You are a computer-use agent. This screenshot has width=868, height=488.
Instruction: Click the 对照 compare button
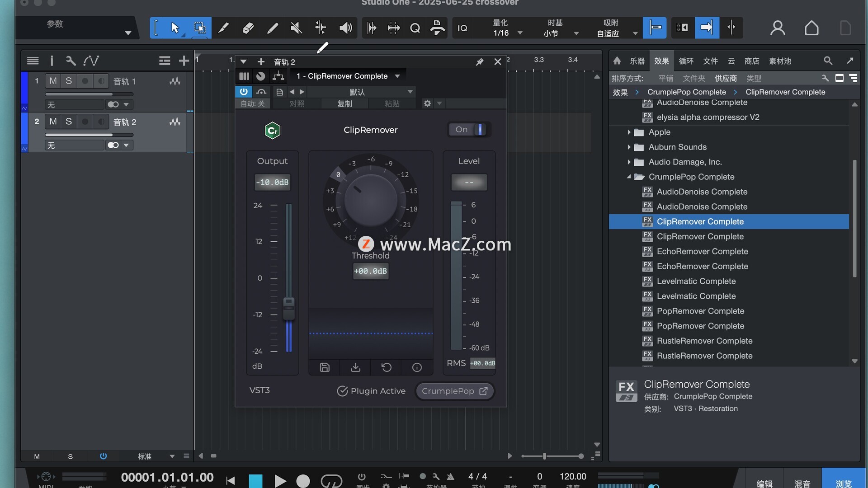point(297,104)
